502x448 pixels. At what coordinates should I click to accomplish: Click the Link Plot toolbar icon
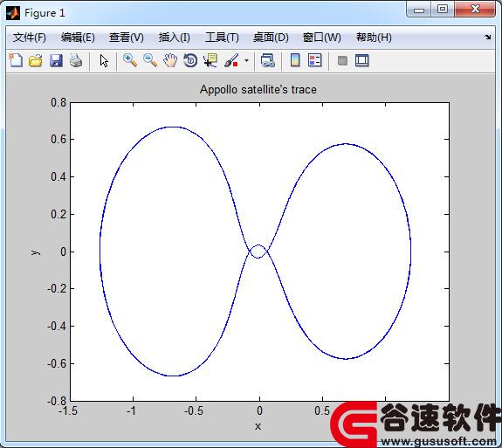(268, 60)
